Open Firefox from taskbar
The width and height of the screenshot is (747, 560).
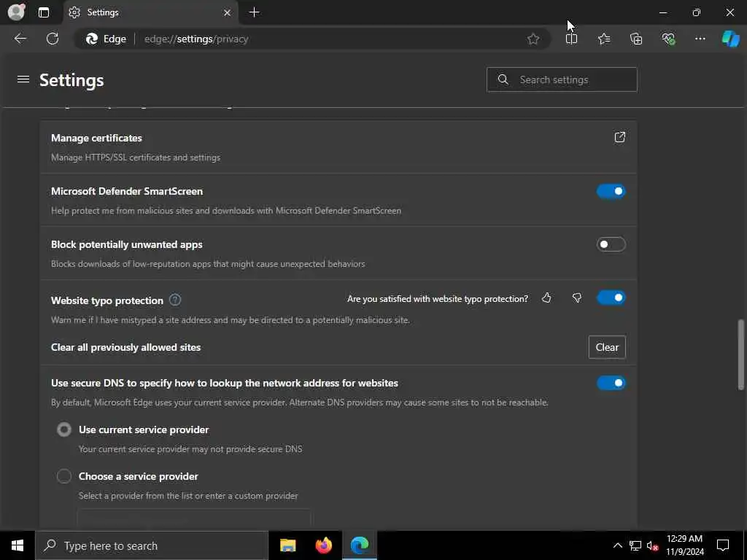324,545
